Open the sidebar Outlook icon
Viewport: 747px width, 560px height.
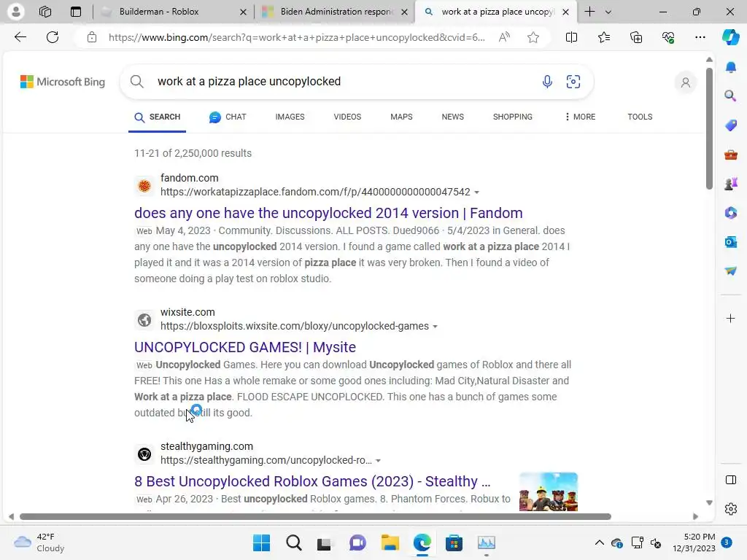pos(731,242)
